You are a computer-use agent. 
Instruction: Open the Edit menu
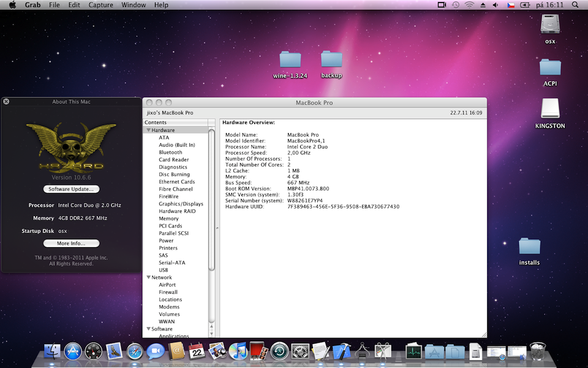click(x=74, y=5)
